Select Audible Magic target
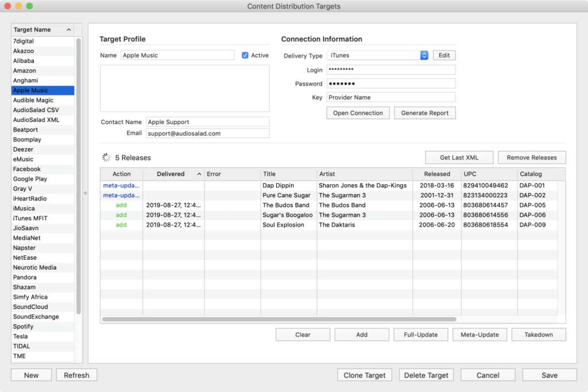 (x=42, y=100)
